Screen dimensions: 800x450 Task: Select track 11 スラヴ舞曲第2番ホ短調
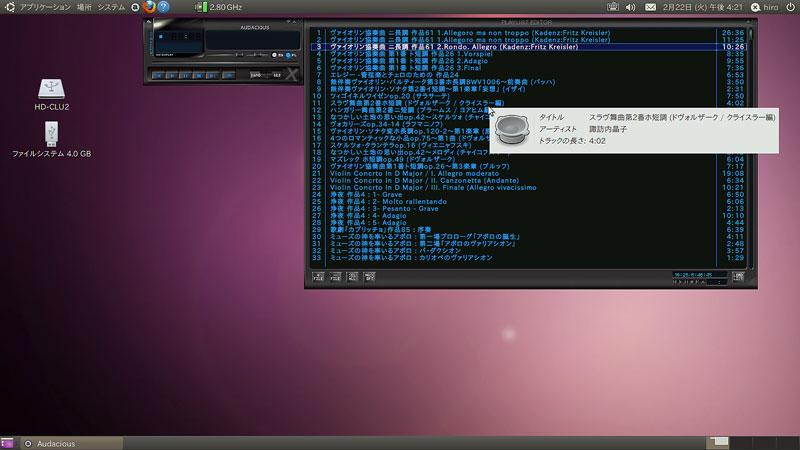[528, 103]
